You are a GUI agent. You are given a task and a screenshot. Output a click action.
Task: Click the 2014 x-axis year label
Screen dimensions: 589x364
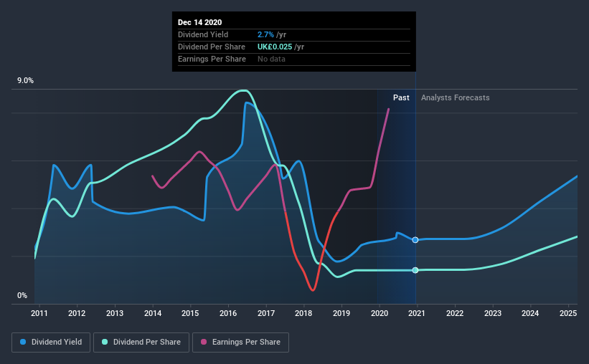(x=152, y=313)
